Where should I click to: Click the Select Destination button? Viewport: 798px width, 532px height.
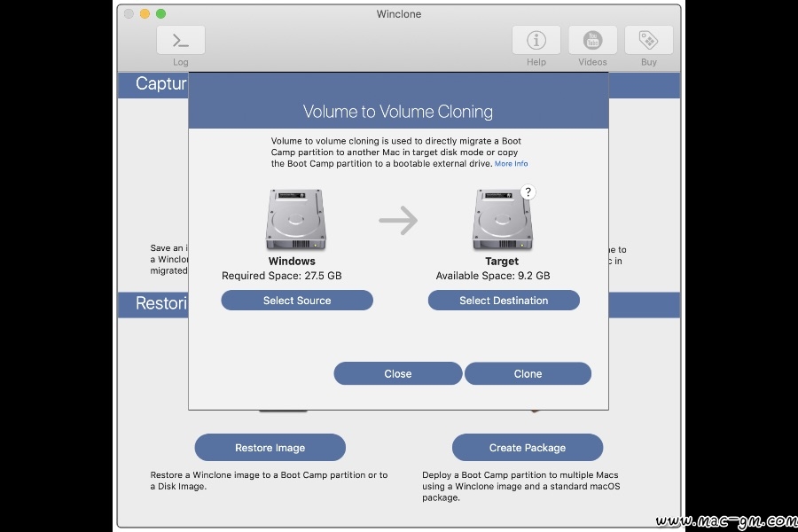[x=504, y=301]
